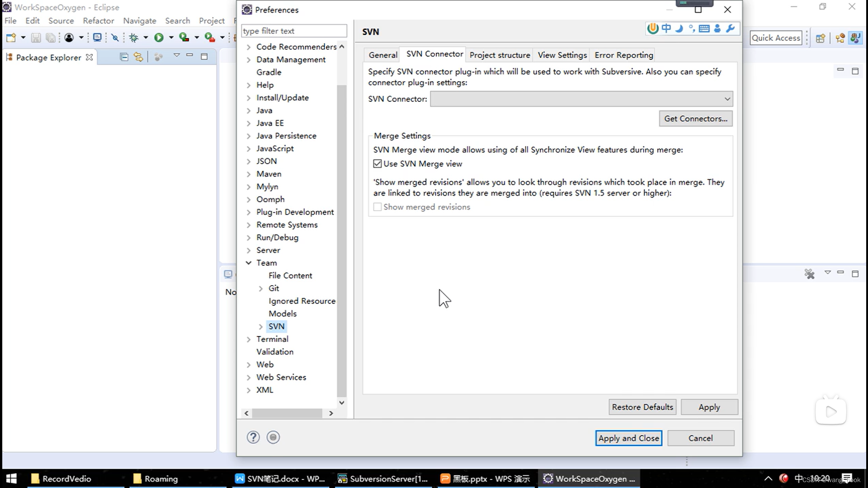Open dropdown arrow next to Run icon
868x488 pixels.
(x=171, y=38)
